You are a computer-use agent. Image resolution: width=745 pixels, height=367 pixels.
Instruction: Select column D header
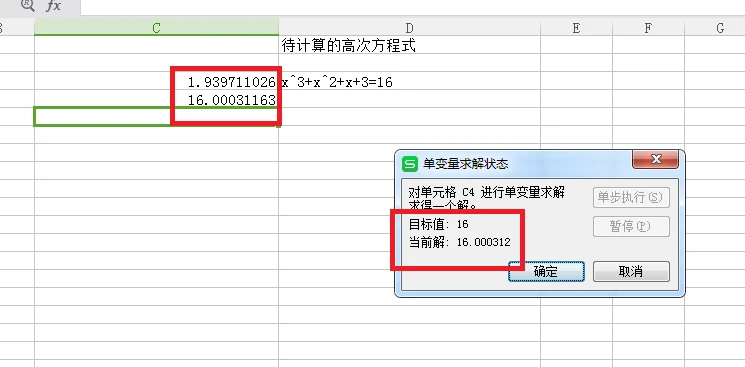pos(410,28)
